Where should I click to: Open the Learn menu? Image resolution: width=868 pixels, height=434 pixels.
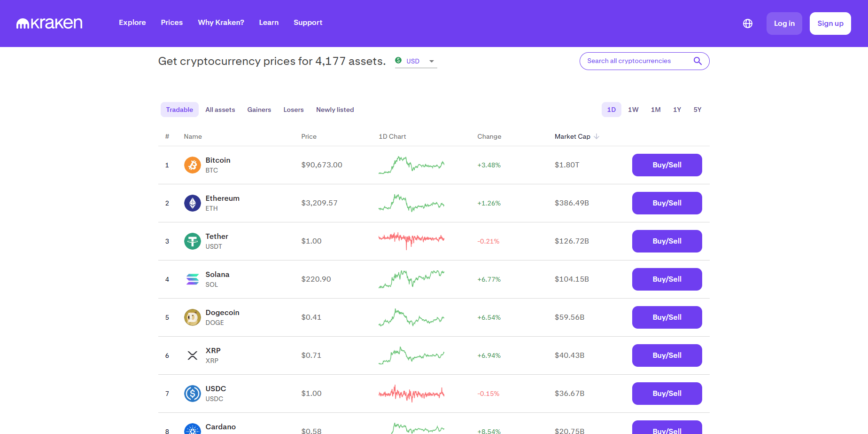point(269,23)
